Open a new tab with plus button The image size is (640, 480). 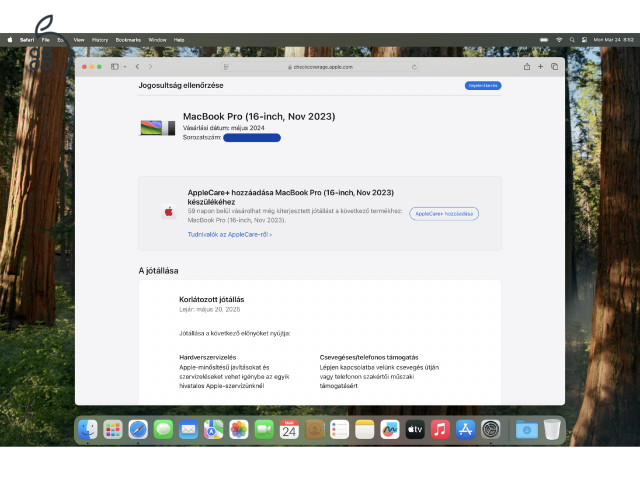coord(540,67)
